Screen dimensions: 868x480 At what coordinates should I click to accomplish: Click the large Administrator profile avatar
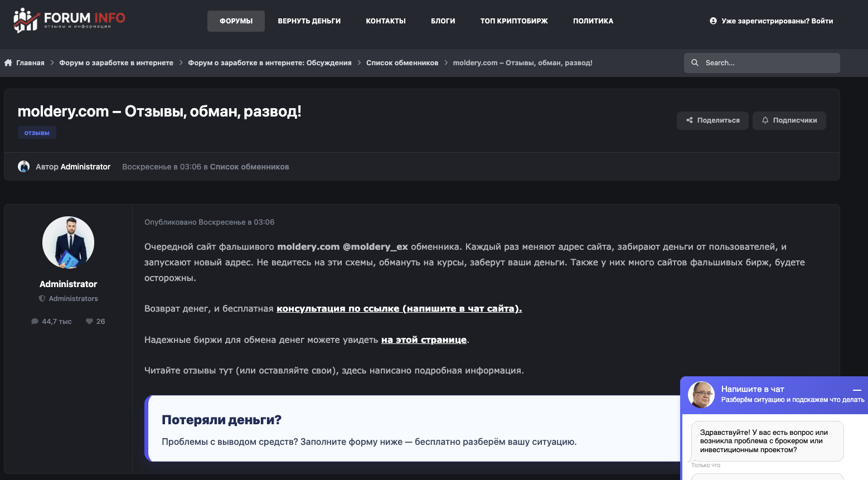[68, 243]
